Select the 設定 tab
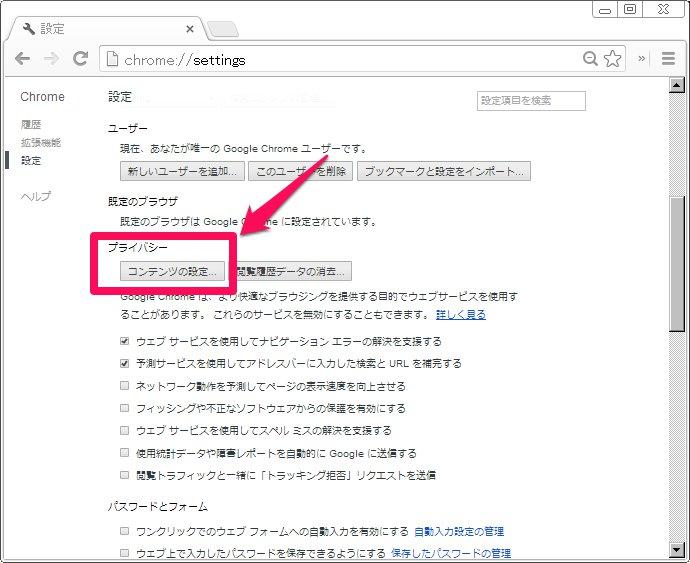Viewport: 690px width, 563px height. coord(108,29)
